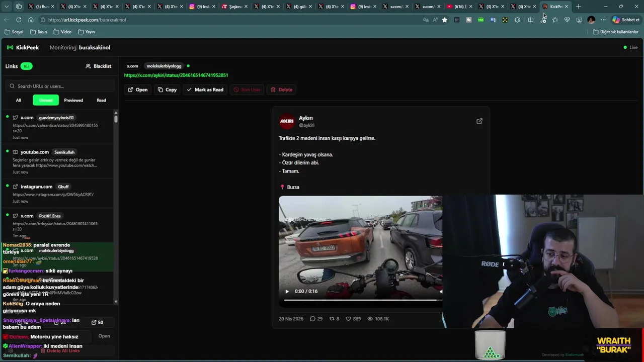
Task: Click the tweet reply count icon
Action: pyautogui.click(x=312, y=319)
